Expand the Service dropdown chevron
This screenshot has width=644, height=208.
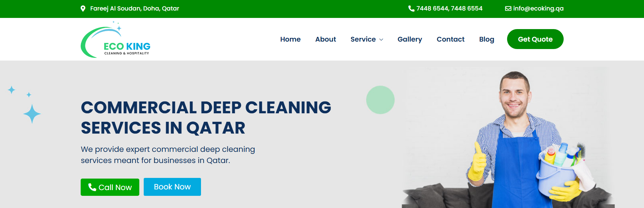[x=381, y=40]
